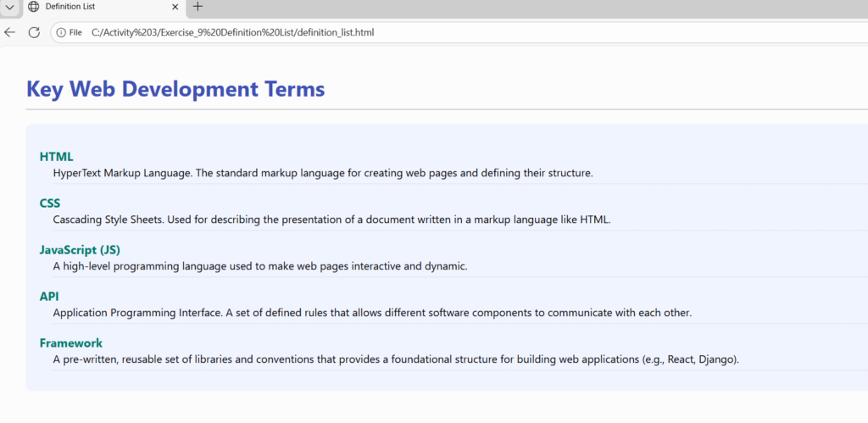868x423 pixels.
Task: Click the JavaScript (JS) term
Action: tap(80, 250)
